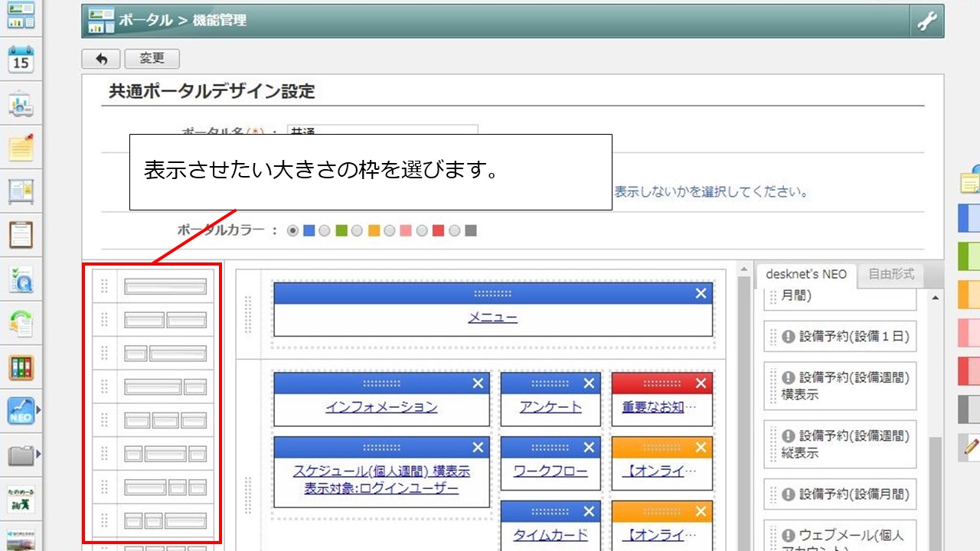Choose the three equal columns layout frame
Screen dimensions: 980x551
pyautogui.click(x=165, y=420)
